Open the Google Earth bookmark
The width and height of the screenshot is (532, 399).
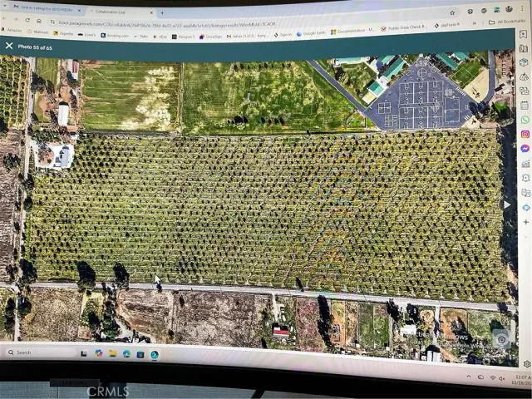[x=312, y=35]
